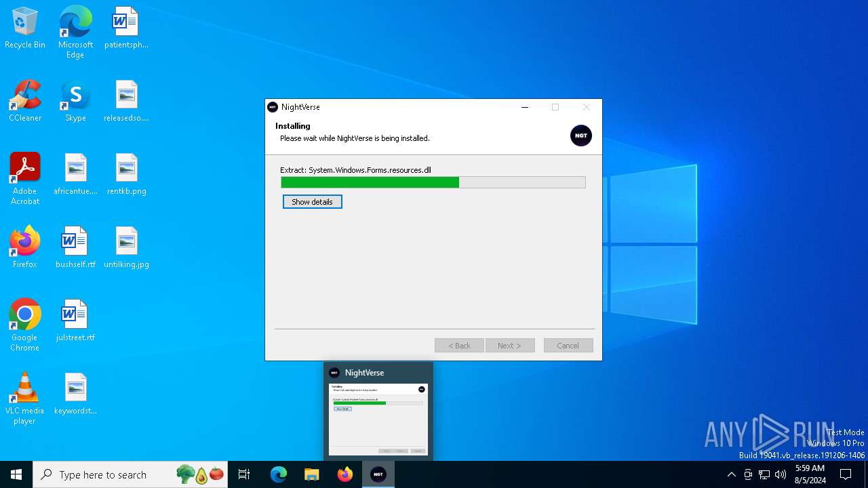Image resolution: width=868 pixels, height=488 pixels.
Task: Select the releasedso... image file icon
Action: (126, 101)
